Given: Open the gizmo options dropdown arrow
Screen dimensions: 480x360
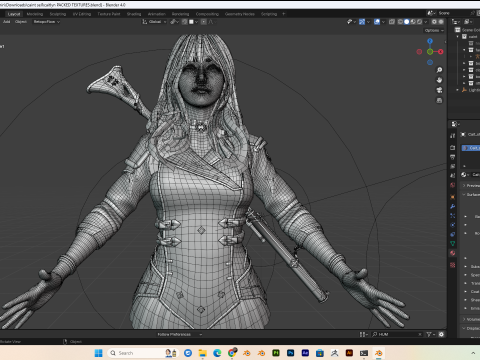Looking at the screenshot, I should click(x=368, y=22).
